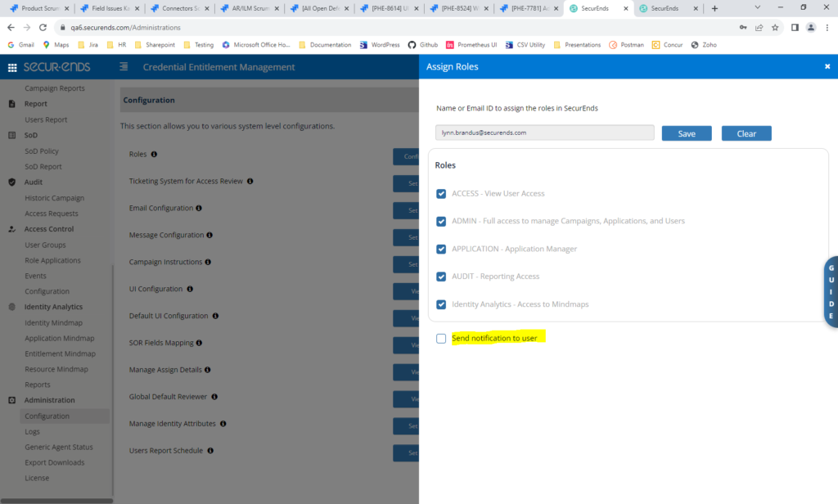Open the Gmail bookmark
The width and height of the screenshot is (838, 504).
pyautogui.click(x=20, y=45)
